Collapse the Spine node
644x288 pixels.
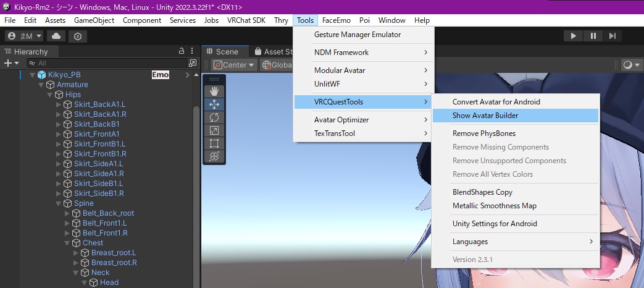(58, 203)
